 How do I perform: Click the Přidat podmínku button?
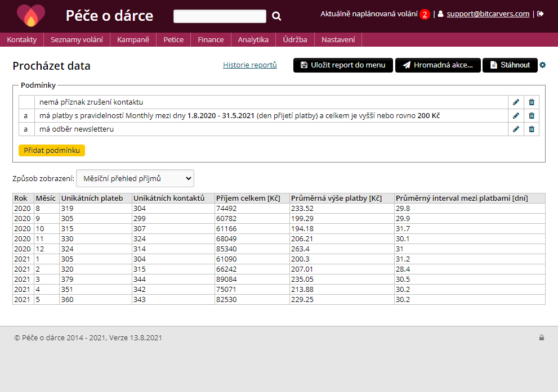click(52, 151)
